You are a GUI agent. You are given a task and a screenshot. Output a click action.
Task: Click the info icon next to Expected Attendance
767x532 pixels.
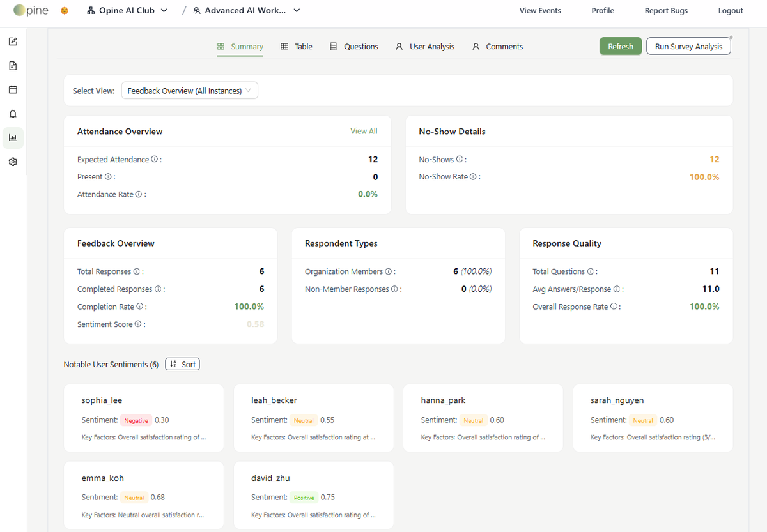[155, 160]
